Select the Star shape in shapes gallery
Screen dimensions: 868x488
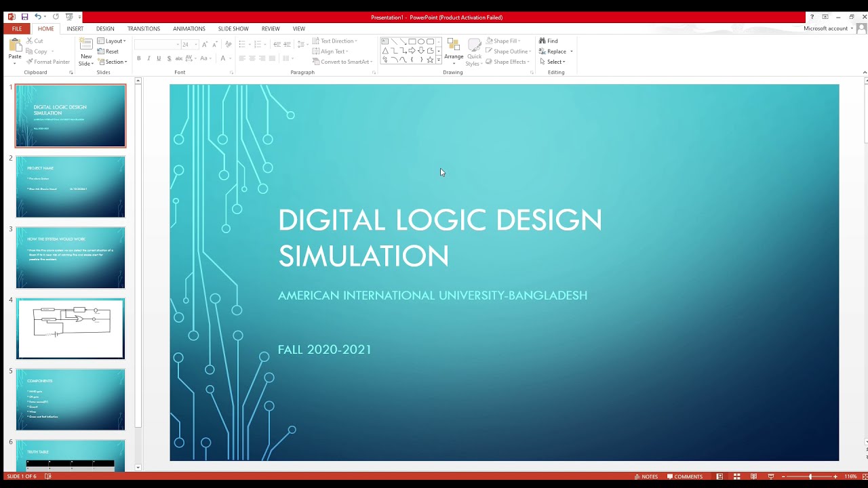coord(430,60)
